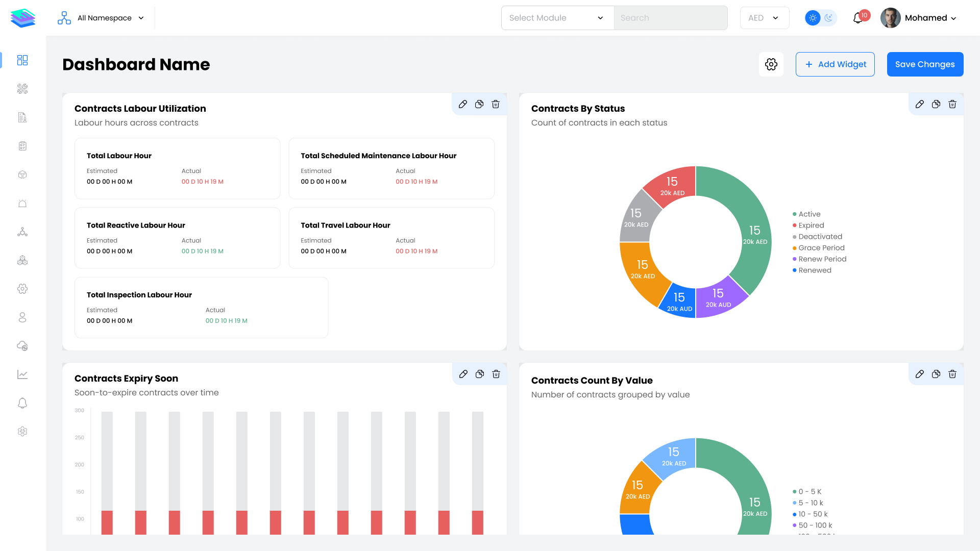980x551 pixels.
Task: Click the Save Changes button
Action: tap(925, 64)
